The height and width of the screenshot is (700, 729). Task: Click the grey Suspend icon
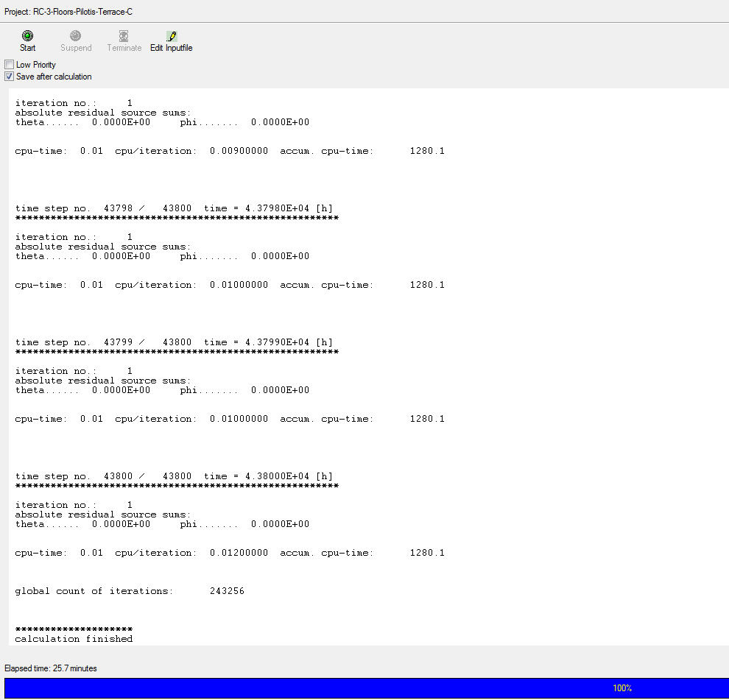point(76,36)
